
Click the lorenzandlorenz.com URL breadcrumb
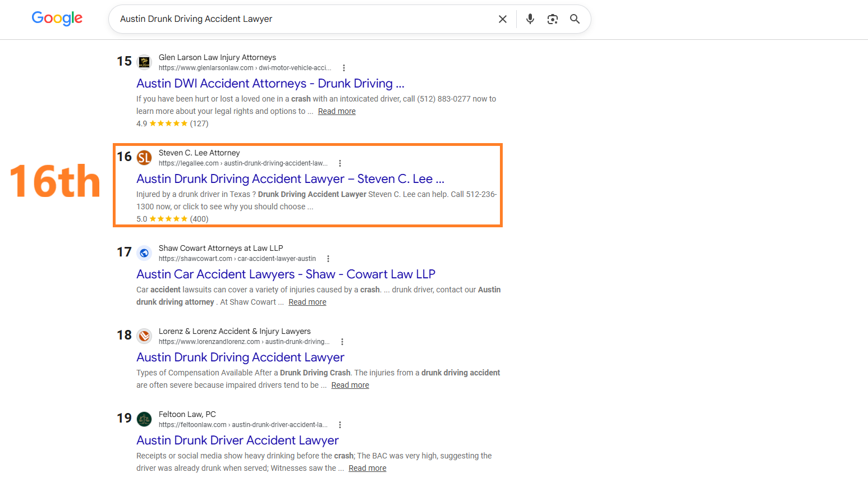coord(244,342)
